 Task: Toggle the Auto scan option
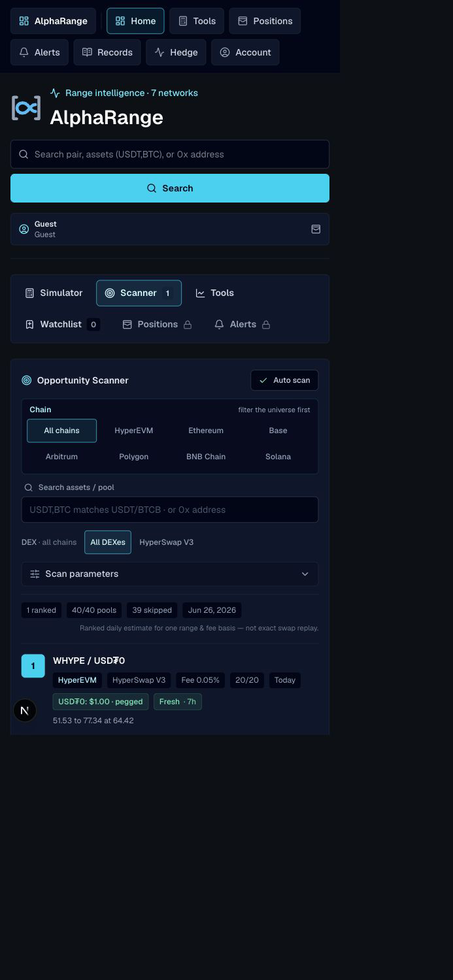[x=284, y=380]
